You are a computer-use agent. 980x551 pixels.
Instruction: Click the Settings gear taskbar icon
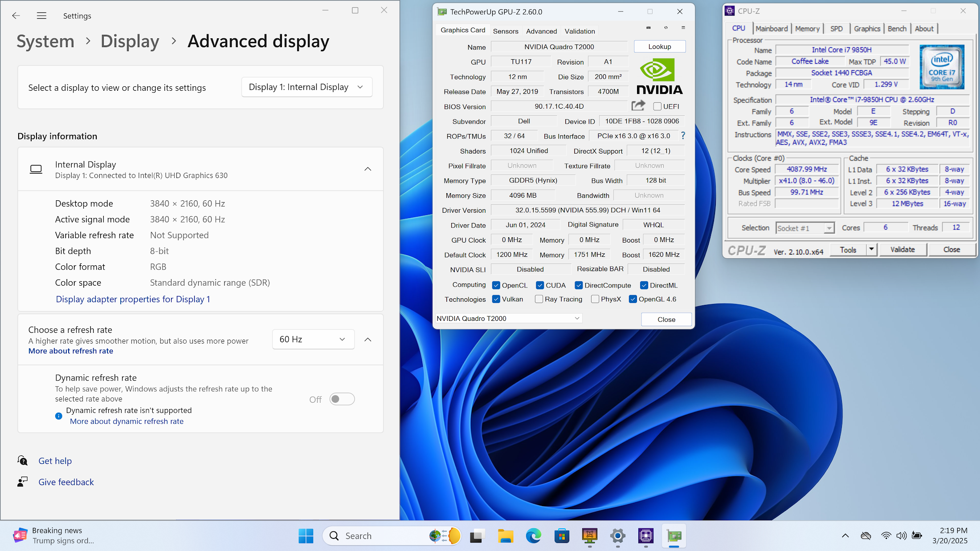click(x=618, y=536)
